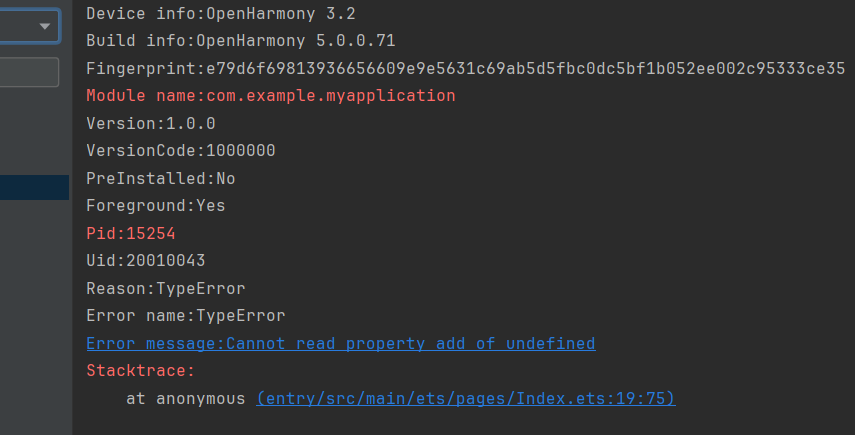Click the Module name com.example.myapplication line
The height and width of the screenshot is (435, 855).
coord(270,96)
